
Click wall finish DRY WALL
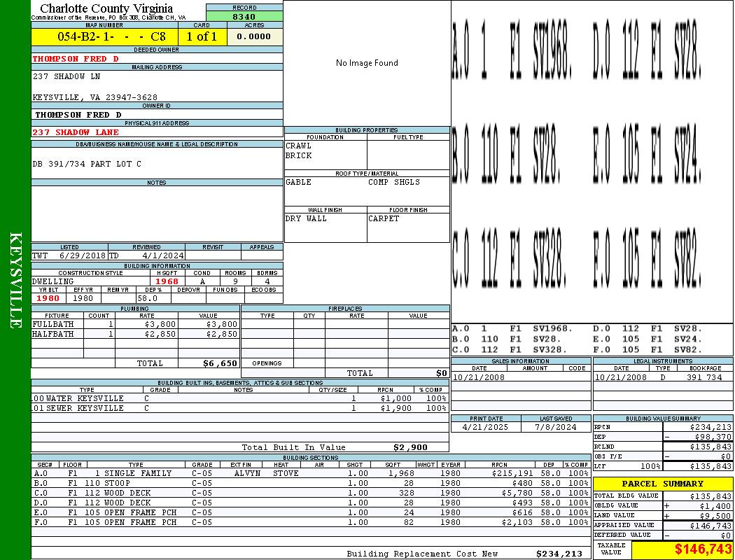click(x=306, y=218)
